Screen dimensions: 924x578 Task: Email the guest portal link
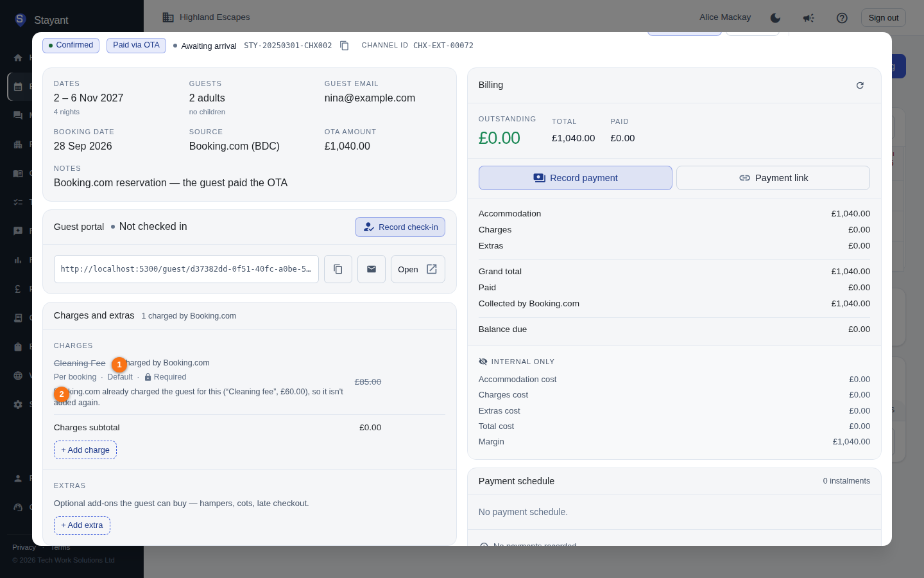coord(372,269)
